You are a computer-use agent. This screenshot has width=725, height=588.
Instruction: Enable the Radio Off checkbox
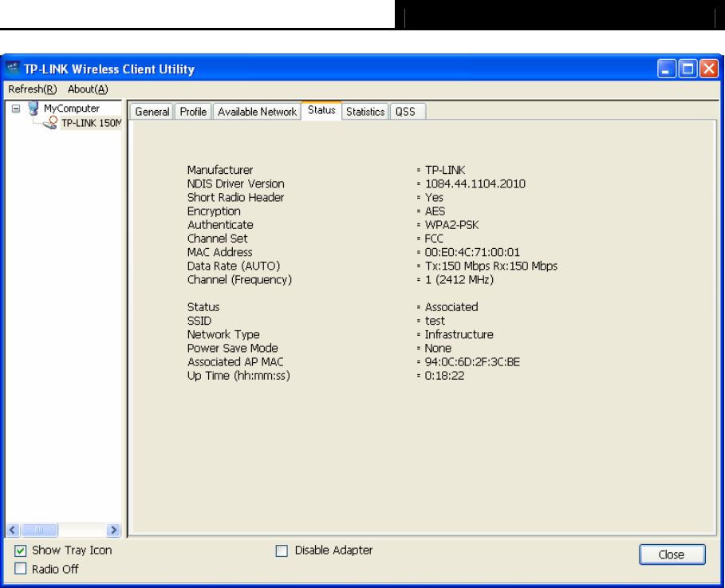click(21, 569)
